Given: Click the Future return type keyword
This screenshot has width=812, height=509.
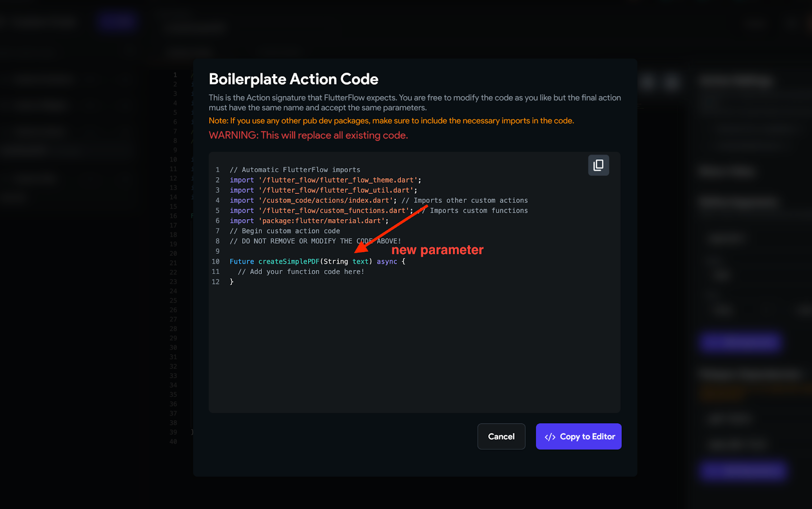Looking at the screenshot, I should point(242,261).
